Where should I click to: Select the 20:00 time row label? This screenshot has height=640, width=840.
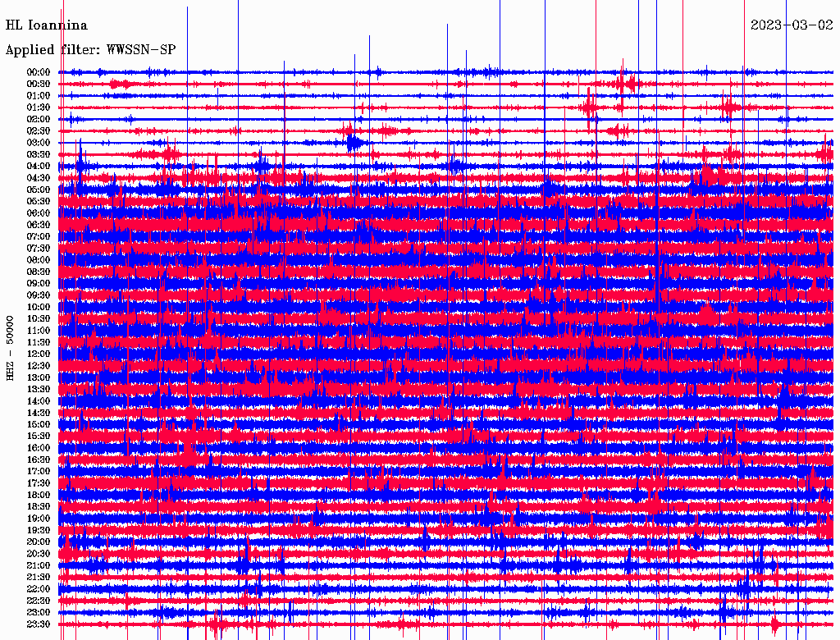[39, 542]
